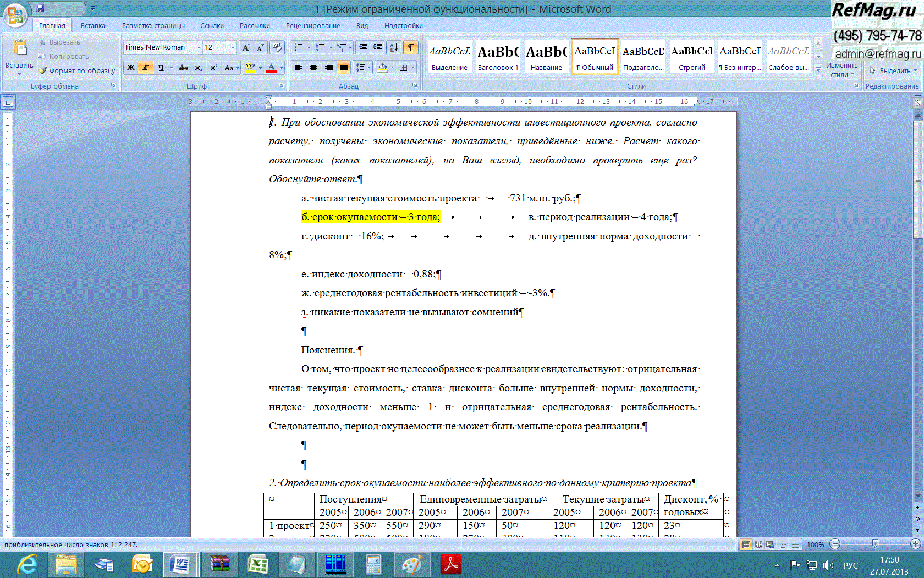
Task: Open the font size dropdown
Action: pyautogui.click(x=233, y=47)
